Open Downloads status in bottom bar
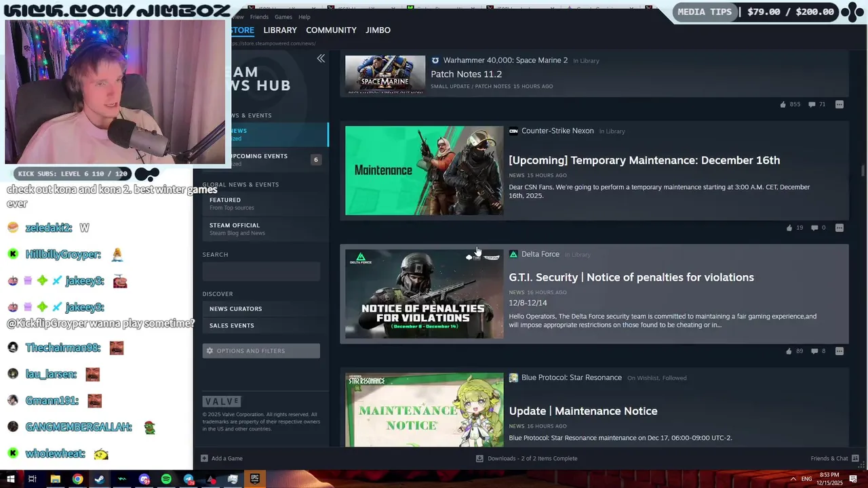 527,458
